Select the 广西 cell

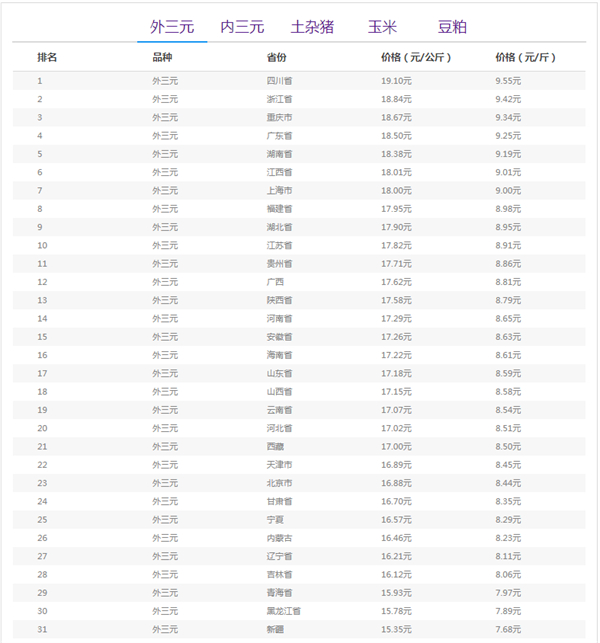tap(275, 282)
